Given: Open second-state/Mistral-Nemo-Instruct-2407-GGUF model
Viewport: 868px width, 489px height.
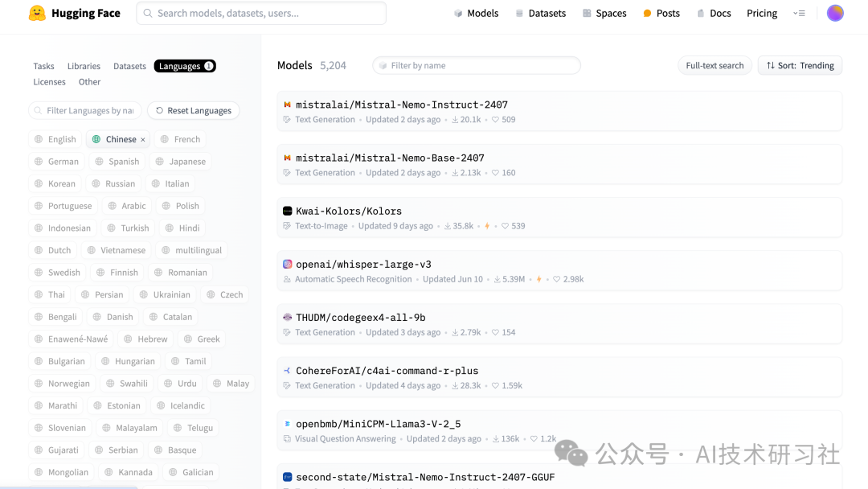Looking at the screenshot, I should (425, 477).
